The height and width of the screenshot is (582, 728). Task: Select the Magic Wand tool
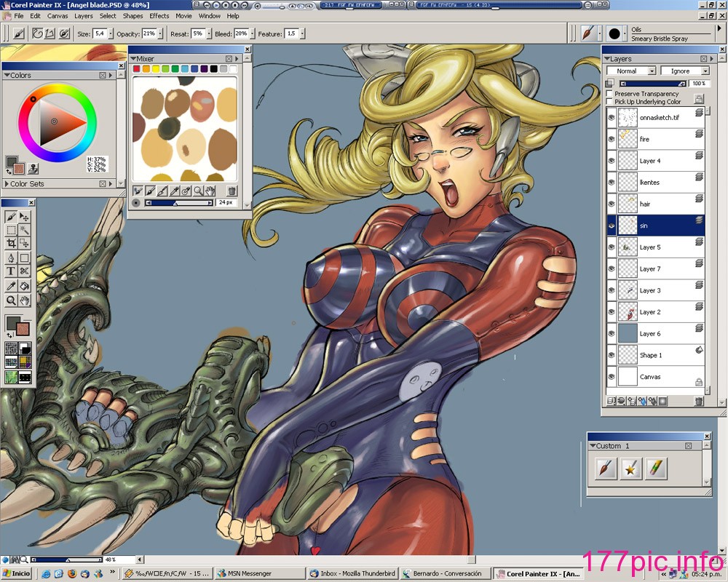(x=24, y=230)
